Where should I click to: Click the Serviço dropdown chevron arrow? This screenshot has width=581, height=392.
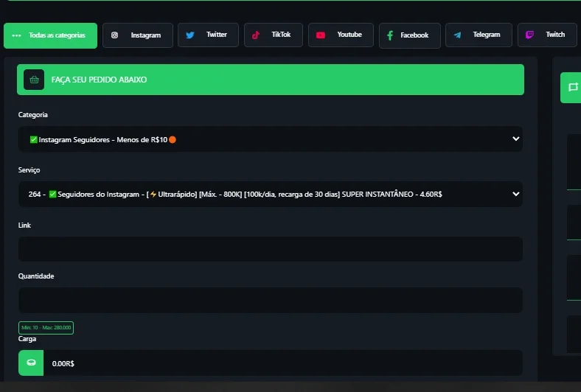516,194
